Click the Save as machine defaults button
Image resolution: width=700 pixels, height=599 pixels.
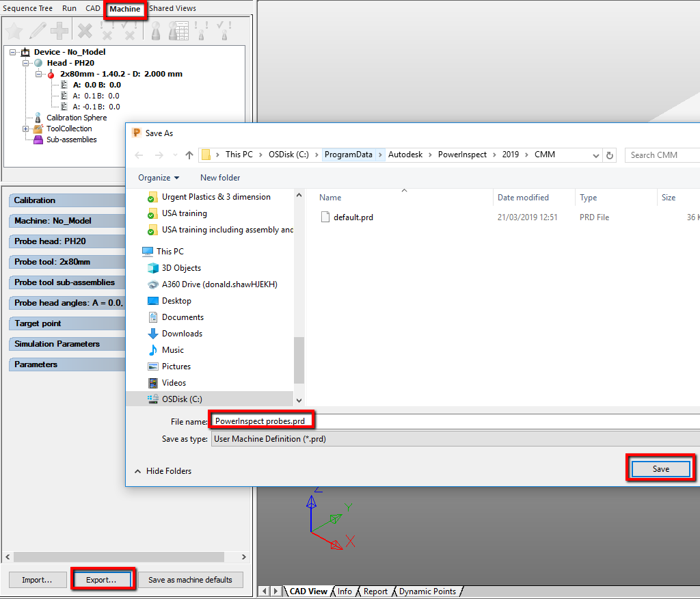pyautogui.click(x=191, y=579)
